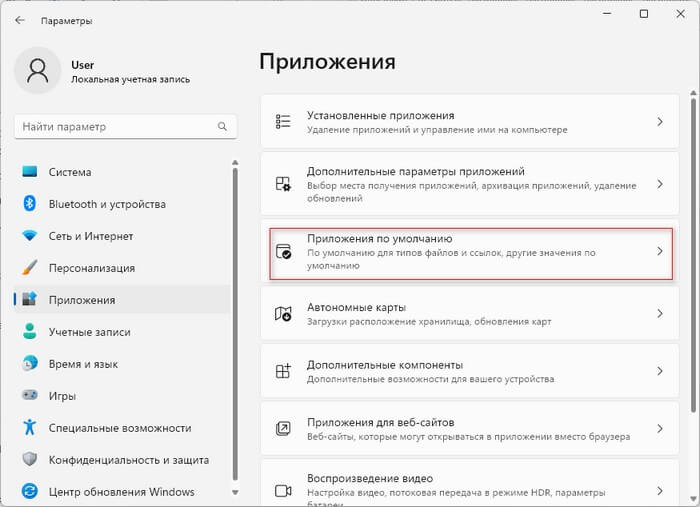Click the main content vertical scrollbar thumb

coord(693,254)
